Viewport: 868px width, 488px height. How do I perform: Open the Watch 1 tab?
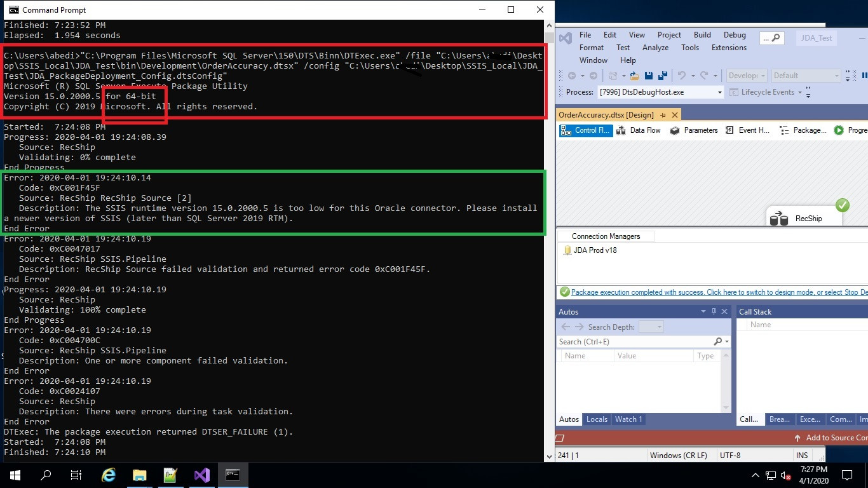628,419
